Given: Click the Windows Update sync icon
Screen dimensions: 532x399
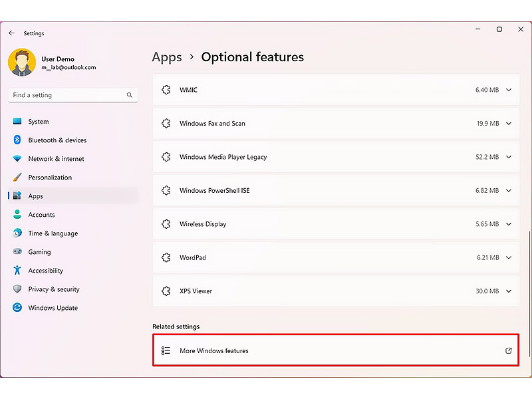Looking at the screenshot, I should [17, 307].
